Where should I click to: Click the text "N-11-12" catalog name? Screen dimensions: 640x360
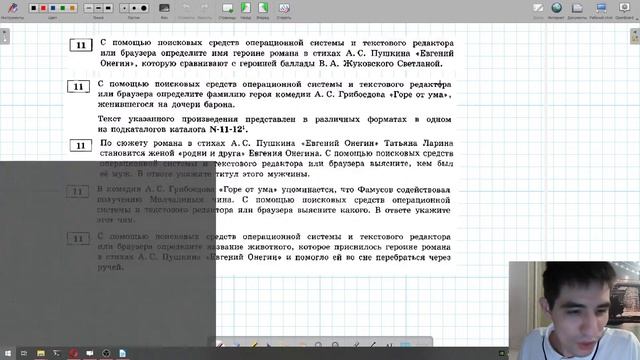tap(227, 129)
